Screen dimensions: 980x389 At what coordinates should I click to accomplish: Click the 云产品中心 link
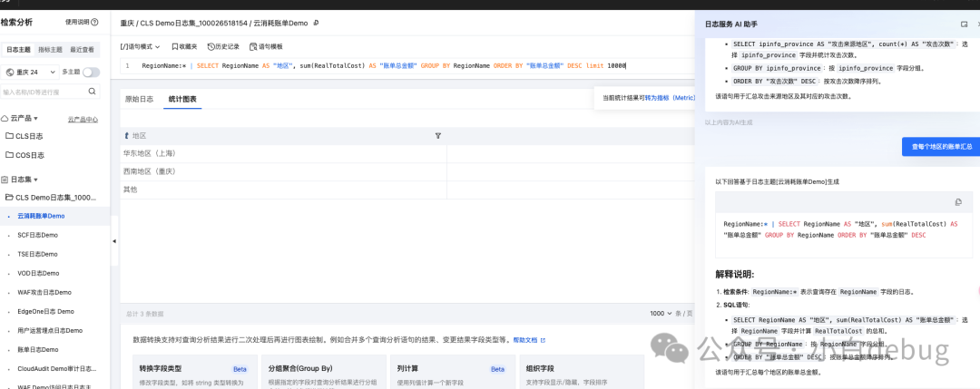(x=83, y=120)
